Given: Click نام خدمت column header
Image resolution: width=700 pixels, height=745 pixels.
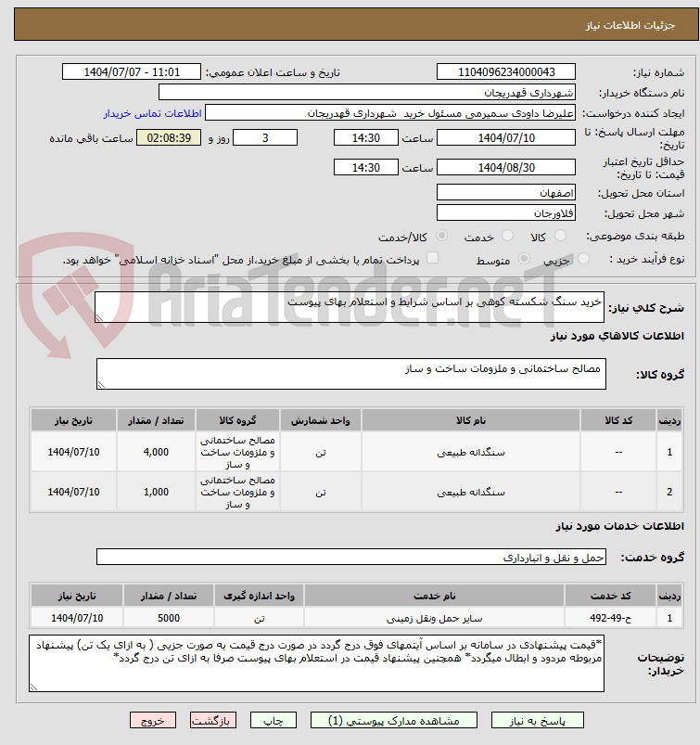Looking at the screenshot, I should click(x=434, y=596).
